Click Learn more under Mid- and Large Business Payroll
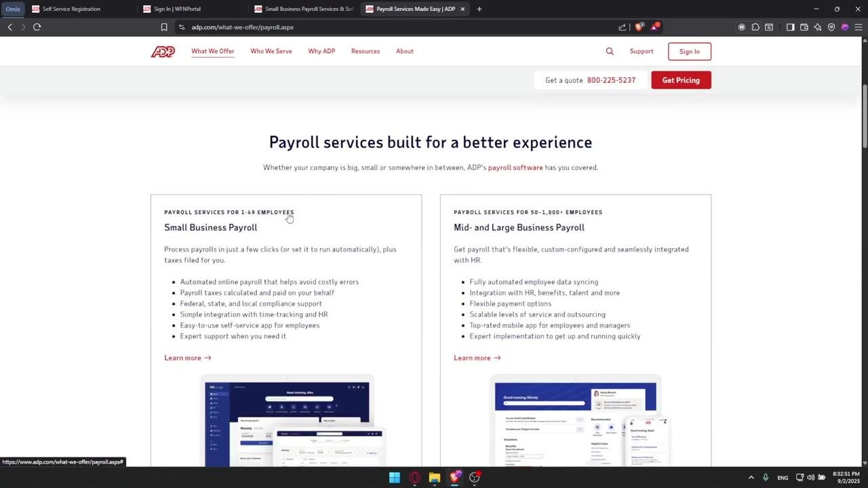 pos(477,358)
